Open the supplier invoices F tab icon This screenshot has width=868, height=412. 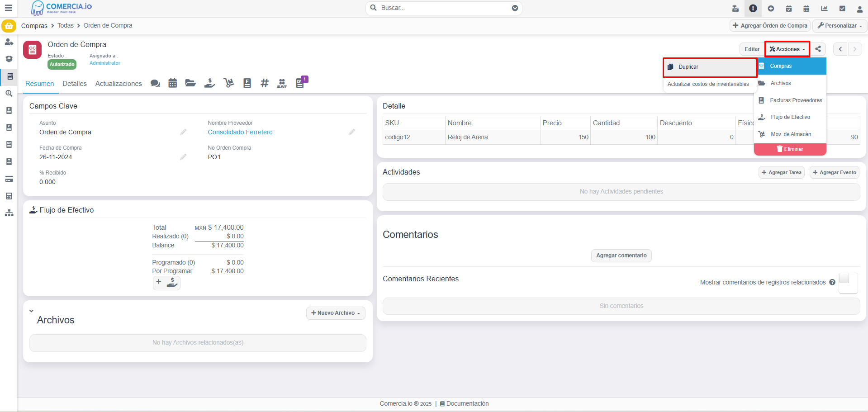(x=247, y=83)
